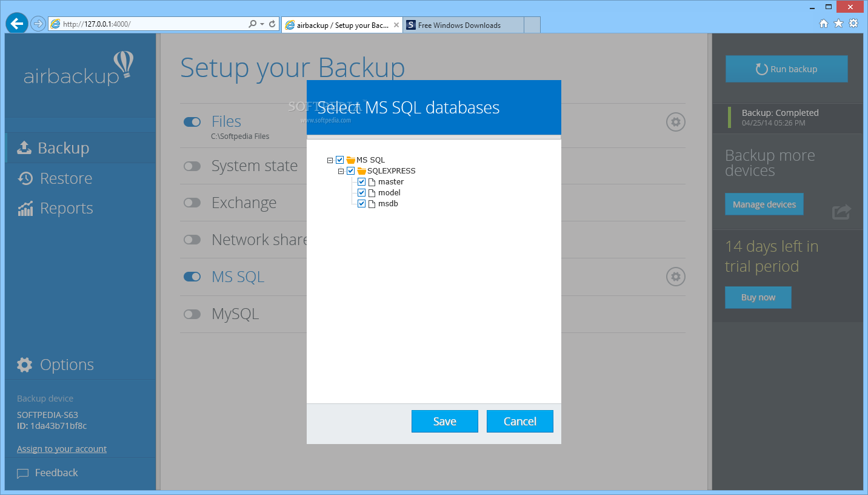
Task: Click the MS SQL folder icon in tree
Action: 350,160
